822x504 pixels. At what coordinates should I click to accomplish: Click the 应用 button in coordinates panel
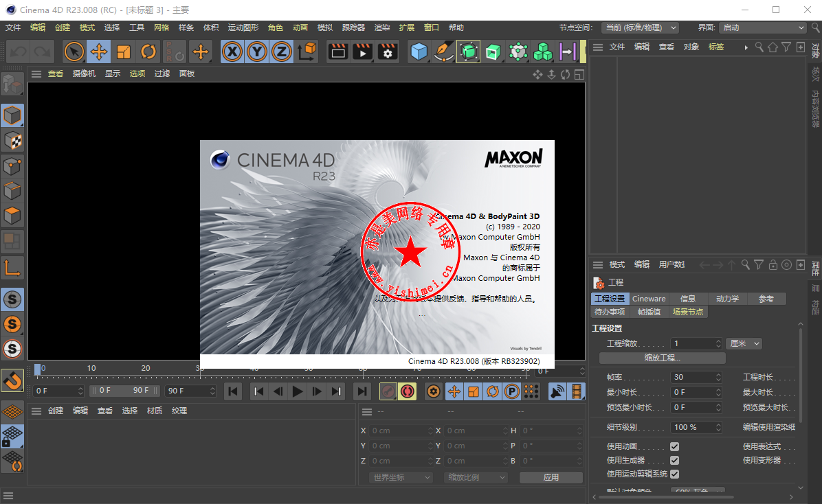(551, 477)
